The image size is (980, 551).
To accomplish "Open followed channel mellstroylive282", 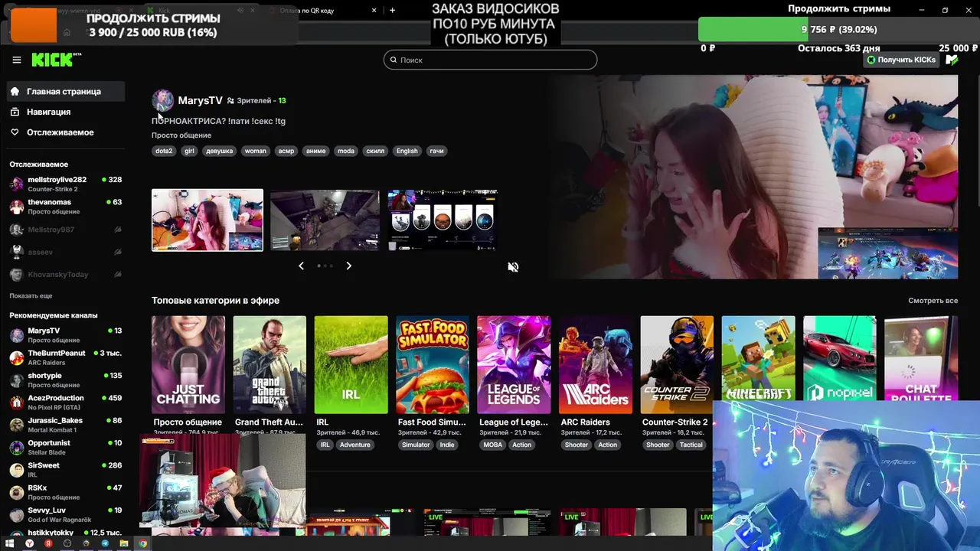I will [66, 184].
